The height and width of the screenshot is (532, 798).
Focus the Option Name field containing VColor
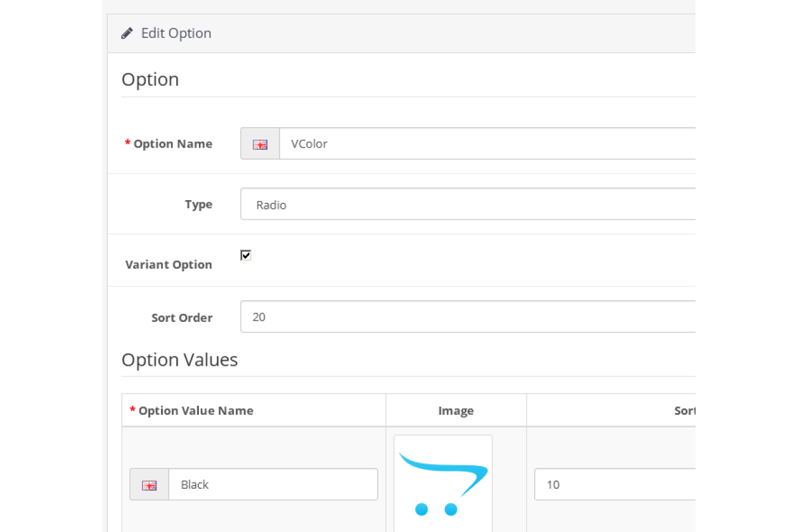pos(487,144)
